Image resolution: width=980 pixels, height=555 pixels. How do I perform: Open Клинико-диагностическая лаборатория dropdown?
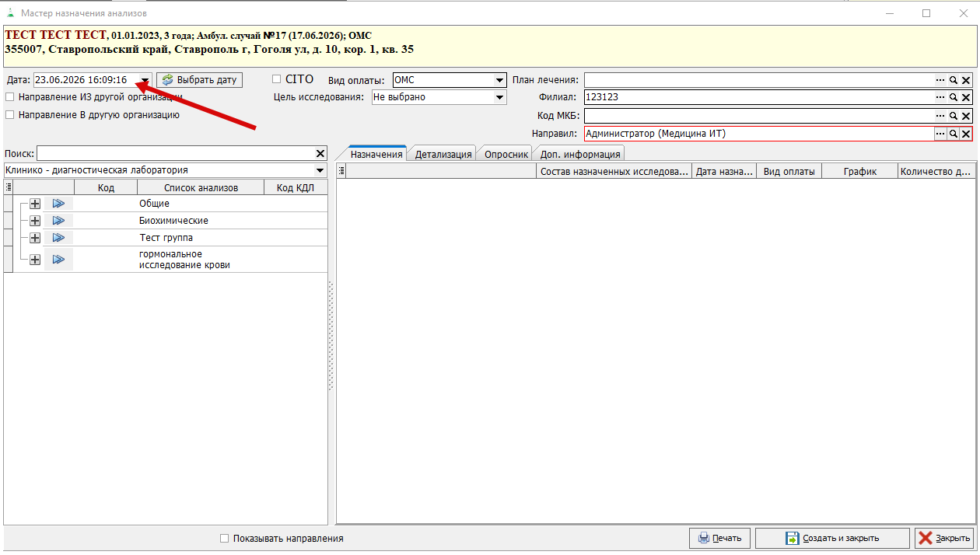click(x=320, y=170)
